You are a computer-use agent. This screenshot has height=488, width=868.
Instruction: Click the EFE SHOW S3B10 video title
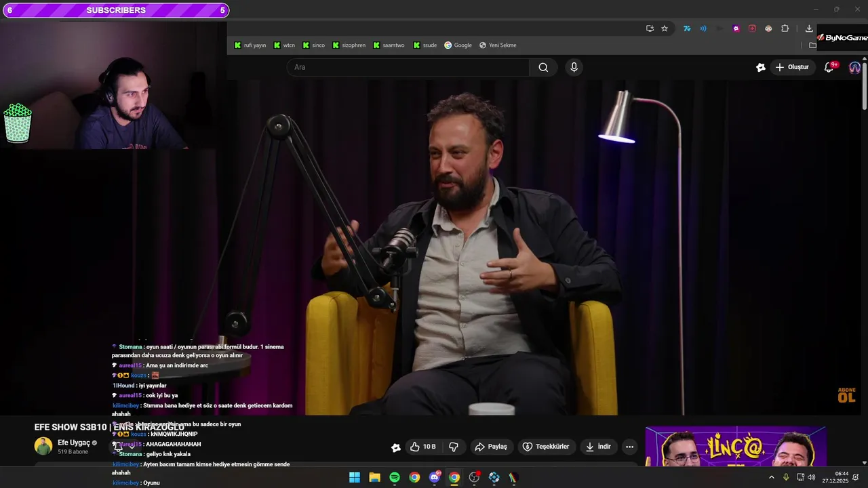pos(108,427)
